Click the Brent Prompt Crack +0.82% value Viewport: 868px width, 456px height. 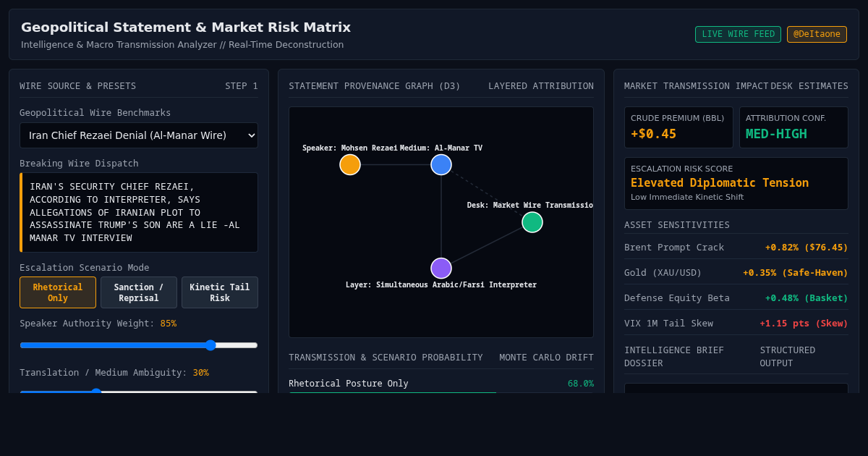(x=807, y=248)
